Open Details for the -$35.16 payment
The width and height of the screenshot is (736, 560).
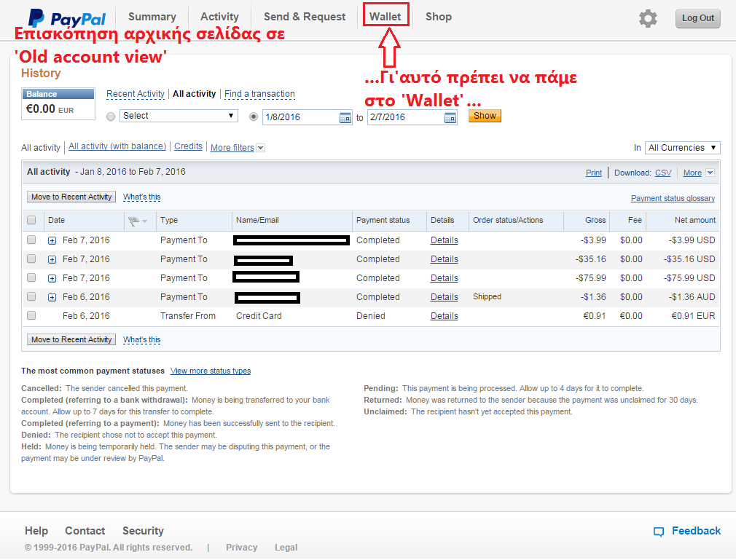pos(444,259)
